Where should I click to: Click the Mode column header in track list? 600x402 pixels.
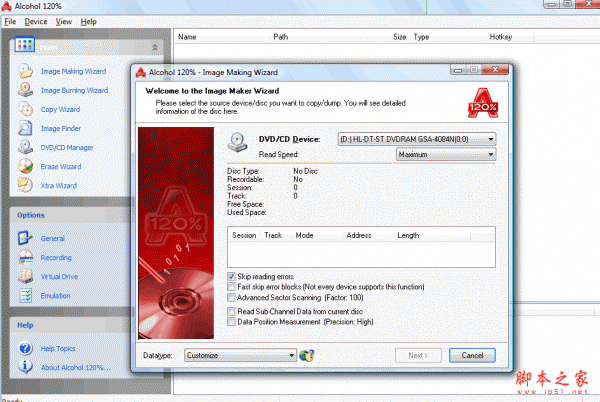(317, 235)
